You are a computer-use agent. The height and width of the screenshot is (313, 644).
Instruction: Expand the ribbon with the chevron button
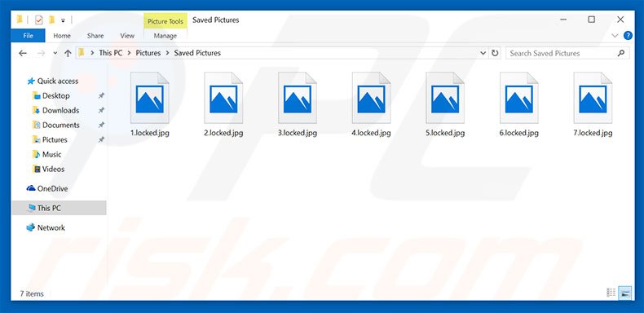pos(615,36)
